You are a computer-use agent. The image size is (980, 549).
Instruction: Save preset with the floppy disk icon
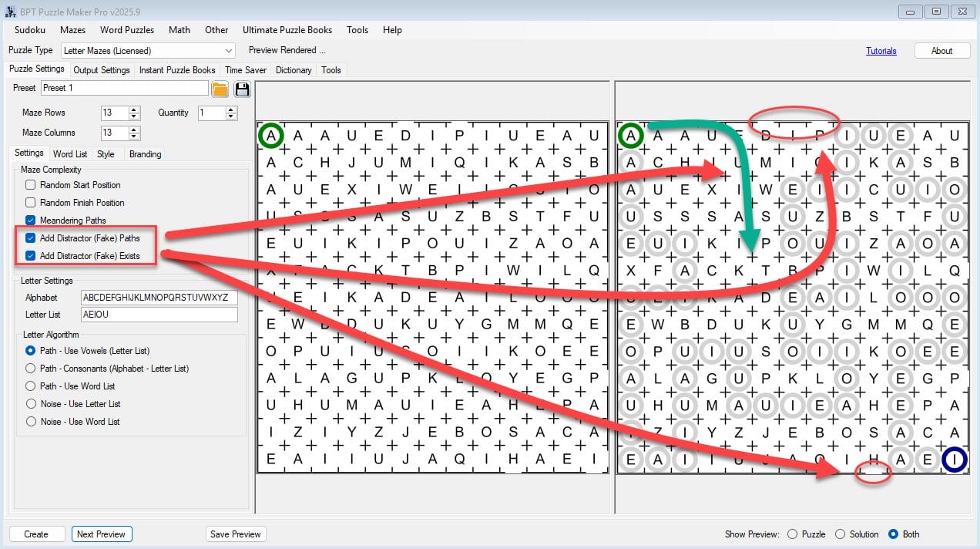click(x=243, y=89)
